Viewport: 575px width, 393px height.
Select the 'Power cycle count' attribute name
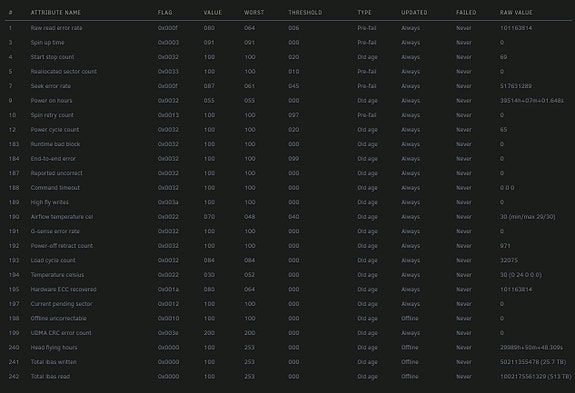click(55, 129)
